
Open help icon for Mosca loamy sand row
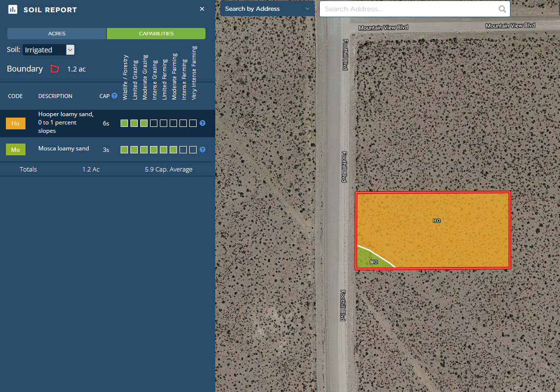[x=203, y=149]
